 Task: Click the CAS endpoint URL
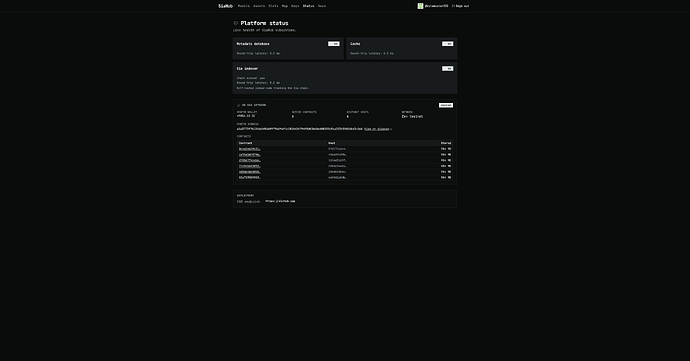(x=280, y=201)
